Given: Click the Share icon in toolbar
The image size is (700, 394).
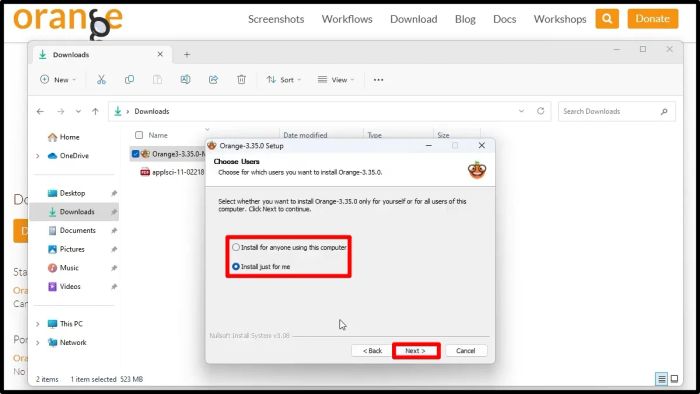Looking at the screenshot, I should tap(213, 79).
